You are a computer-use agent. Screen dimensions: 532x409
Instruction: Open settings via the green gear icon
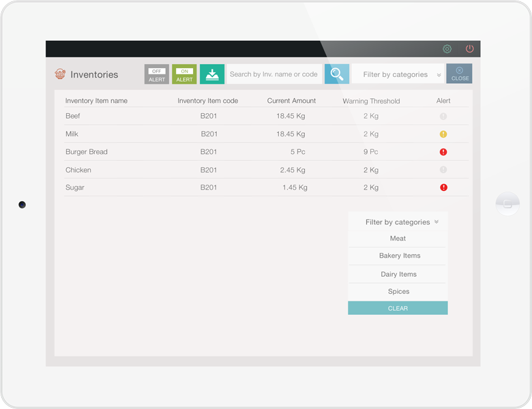[447, 49]
